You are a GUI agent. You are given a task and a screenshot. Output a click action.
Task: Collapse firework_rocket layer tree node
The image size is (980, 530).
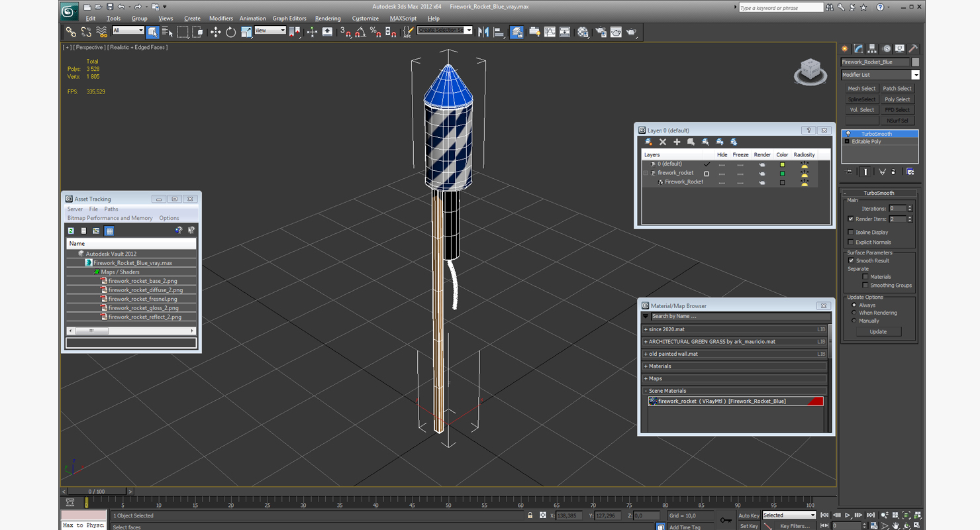point(646,173)
